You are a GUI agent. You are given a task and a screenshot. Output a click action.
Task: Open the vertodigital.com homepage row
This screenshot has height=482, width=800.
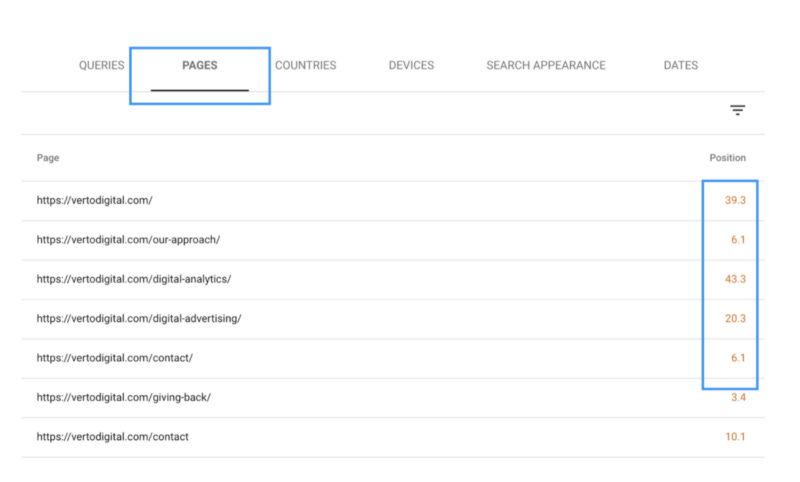[x=393, y=200]
